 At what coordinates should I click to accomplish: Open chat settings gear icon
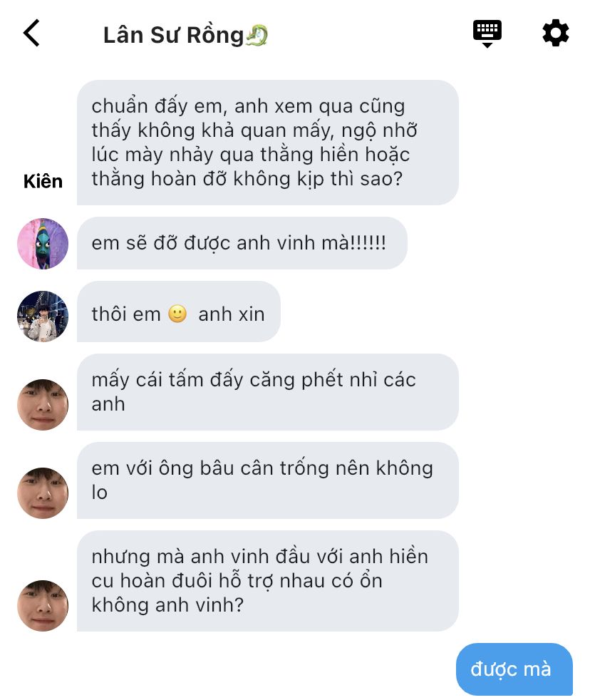[x=556, y=33]
